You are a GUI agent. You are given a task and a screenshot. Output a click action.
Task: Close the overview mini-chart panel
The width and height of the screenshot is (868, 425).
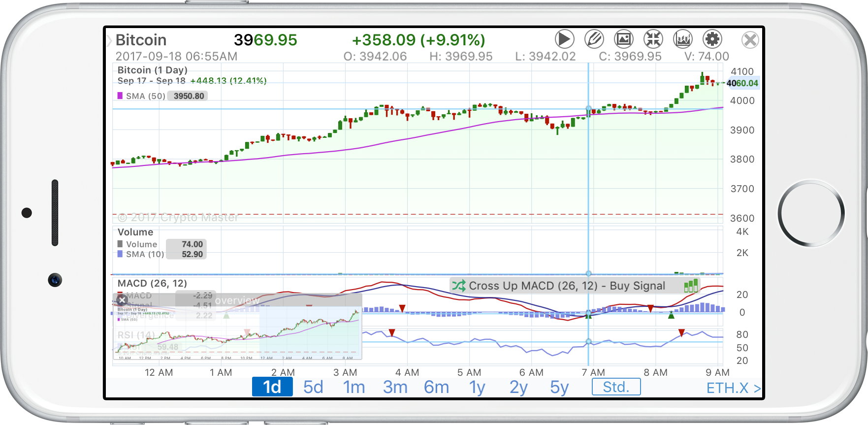(x=122, y=300)
